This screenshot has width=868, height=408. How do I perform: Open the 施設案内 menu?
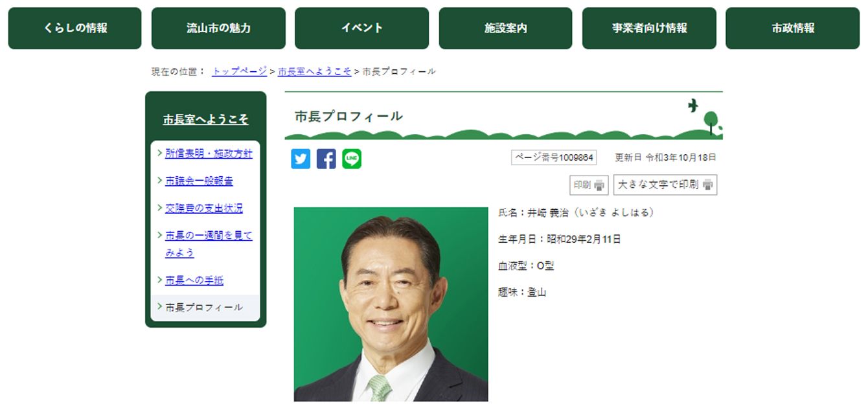505,28
